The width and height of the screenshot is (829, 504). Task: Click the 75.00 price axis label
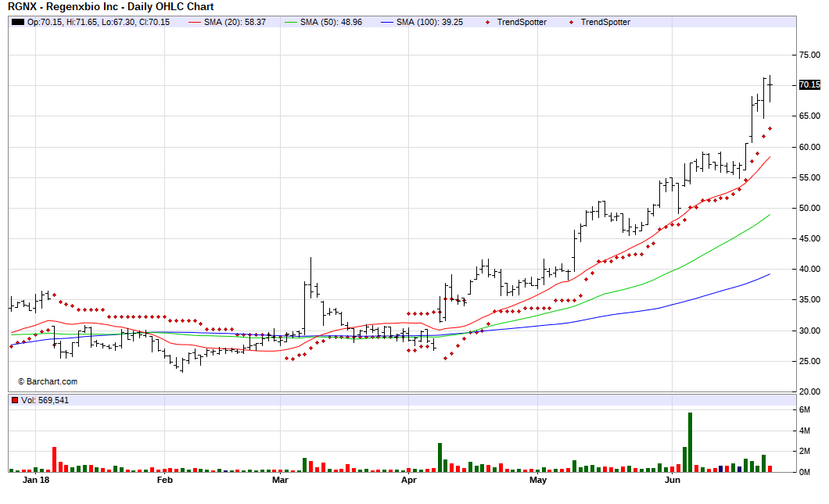(809, 55)
